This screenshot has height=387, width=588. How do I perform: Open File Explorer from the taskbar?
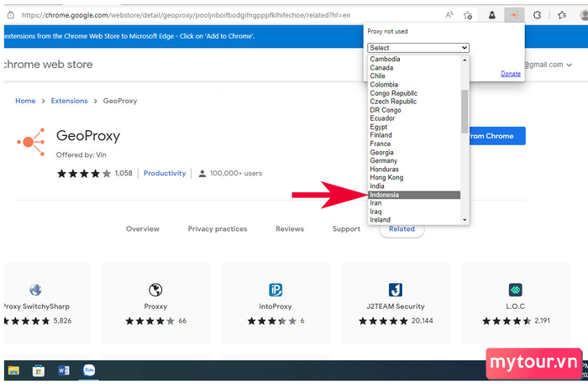click(14, 370)
